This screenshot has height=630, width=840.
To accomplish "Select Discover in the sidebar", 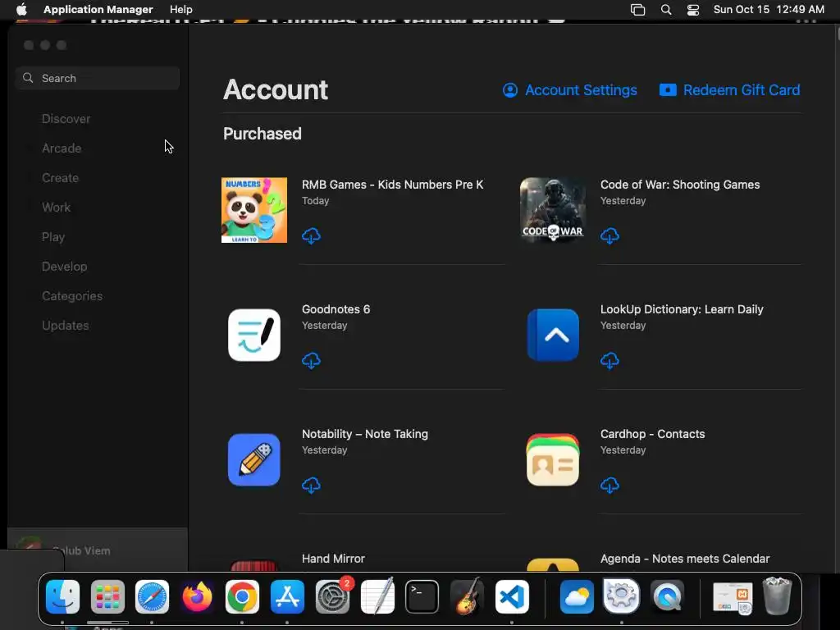I will click(x=66, y=119).
